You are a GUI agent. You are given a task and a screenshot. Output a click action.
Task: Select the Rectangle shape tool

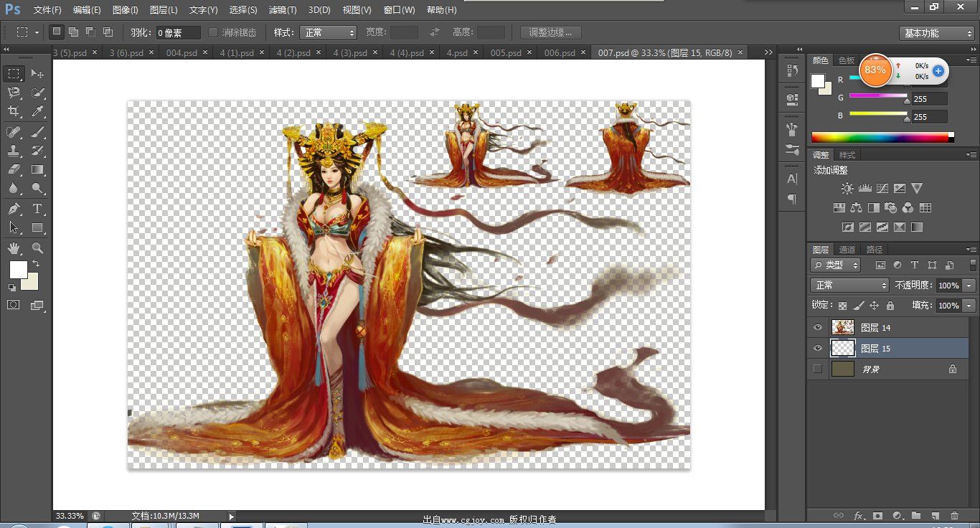pos(38,227)
